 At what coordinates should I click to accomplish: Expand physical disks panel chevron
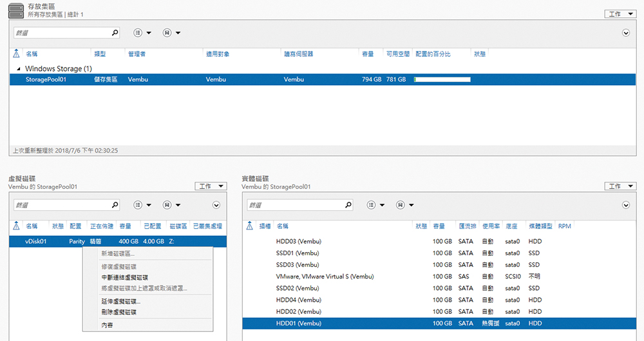[625, 205]
